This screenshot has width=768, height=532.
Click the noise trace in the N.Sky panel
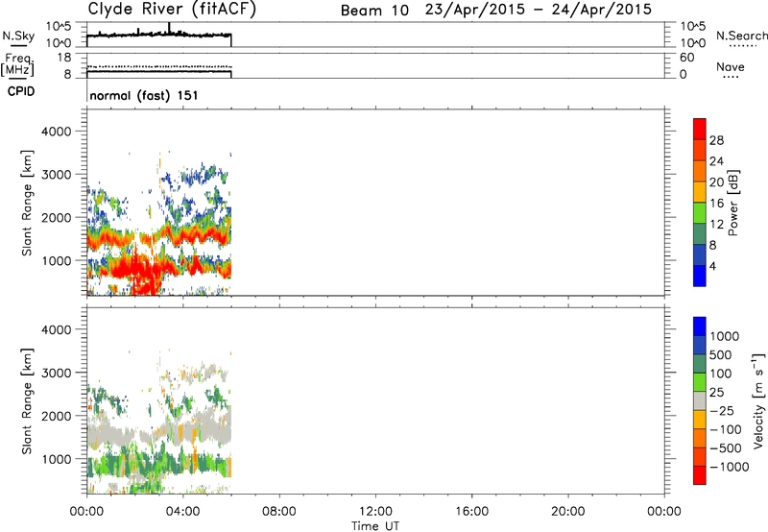[158, 35]
